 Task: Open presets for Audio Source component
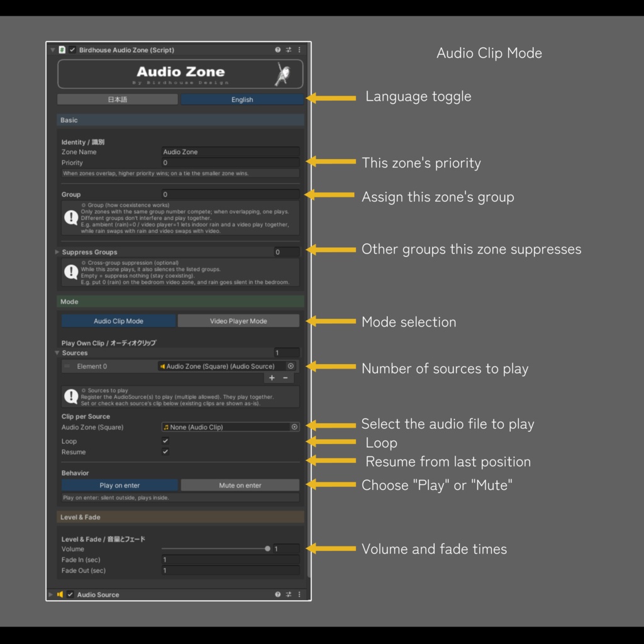point(289,594)
